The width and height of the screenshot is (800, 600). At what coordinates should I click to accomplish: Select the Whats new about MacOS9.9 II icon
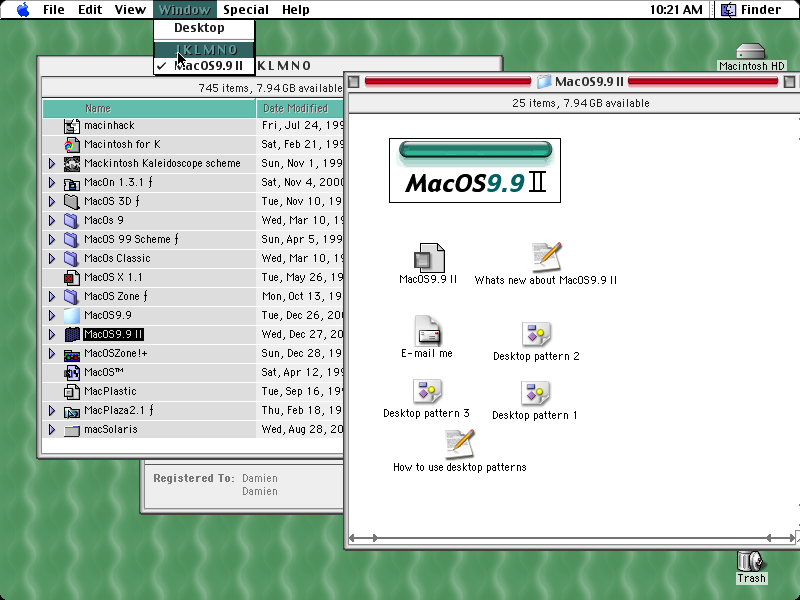pyautogui.click(x=546, y=257)
